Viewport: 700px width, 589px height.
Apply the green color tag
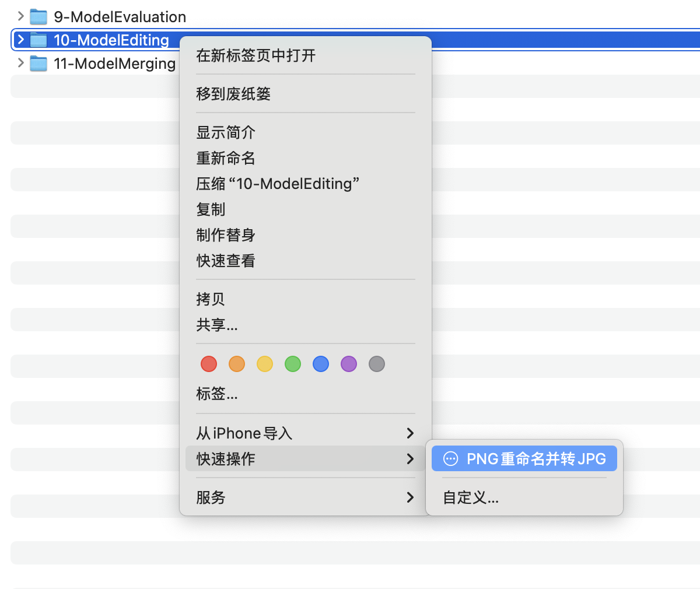coord(293,364)
